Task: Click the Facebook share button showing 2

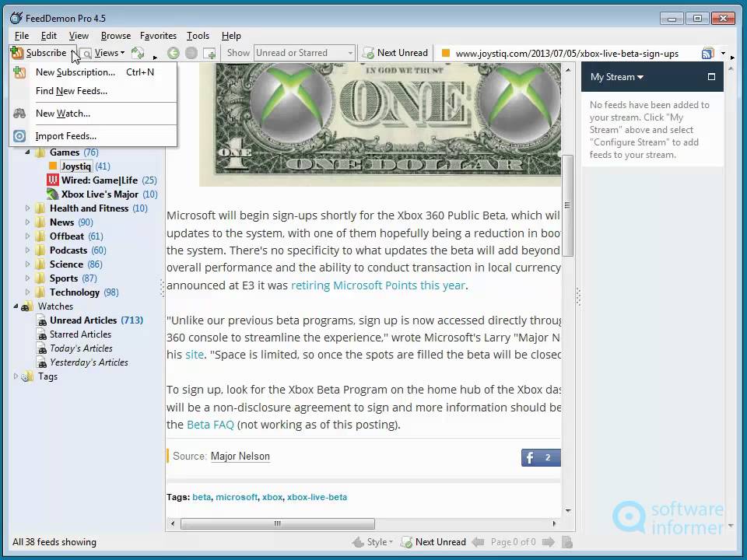Action: 541,457
